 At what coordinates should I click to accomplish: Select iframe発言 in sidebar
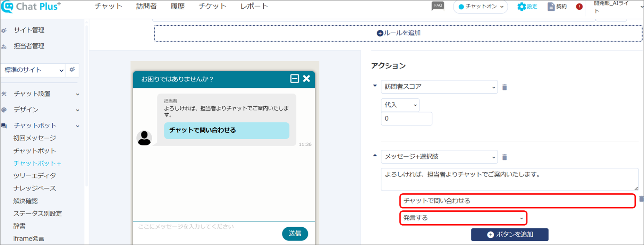(29, 238)
